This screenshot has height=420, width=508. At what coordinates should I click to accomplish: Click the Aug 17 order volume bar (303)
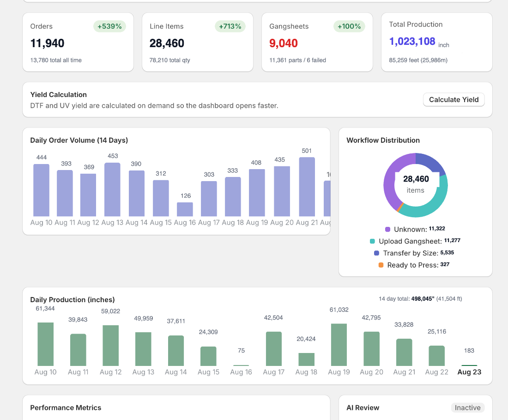click(x=209, y=199)
